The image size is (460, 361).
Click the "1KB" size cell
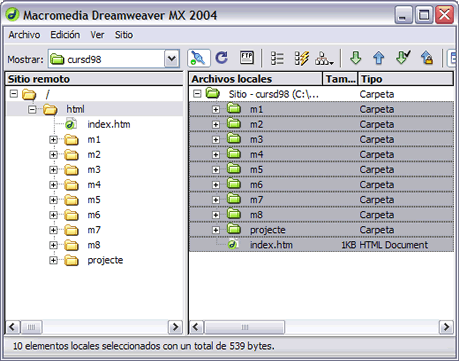point(349,245)
